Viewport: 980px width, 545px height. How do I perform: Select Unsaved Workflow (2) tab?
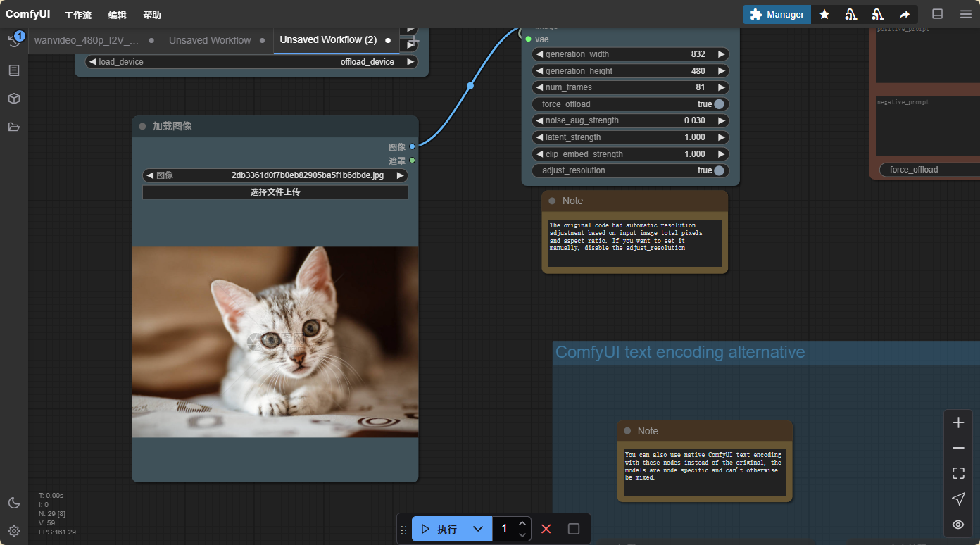click(x=336, y=40)
